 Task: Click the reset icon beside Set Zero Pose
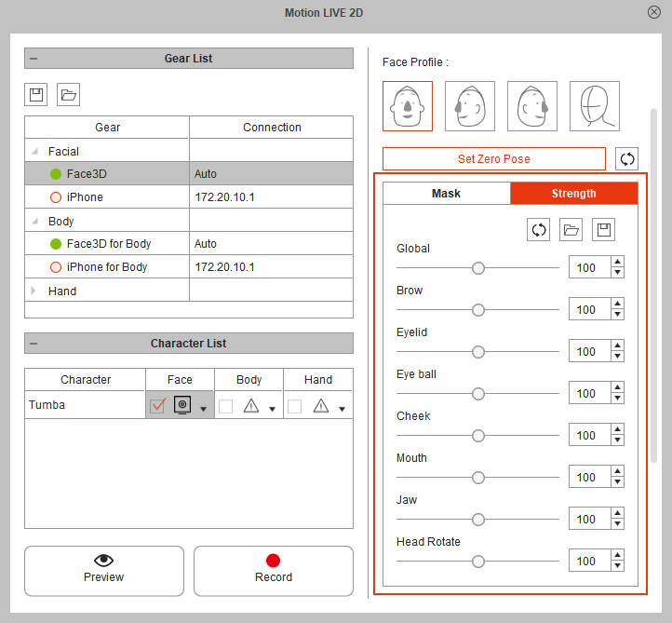coord(627,158)
